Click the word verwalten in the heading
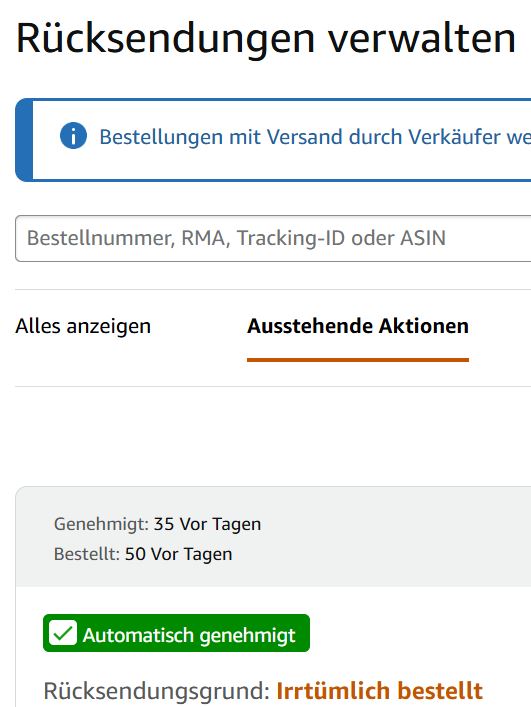The width and height of the screenshot is (531, 707). [421, 39]
